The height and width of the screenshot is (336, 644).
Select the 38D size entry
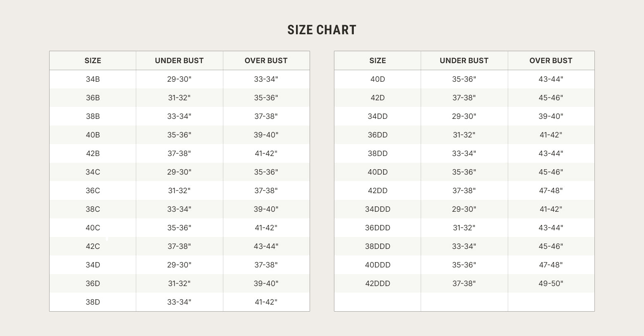pyautogui.click(x=93, y=302)
